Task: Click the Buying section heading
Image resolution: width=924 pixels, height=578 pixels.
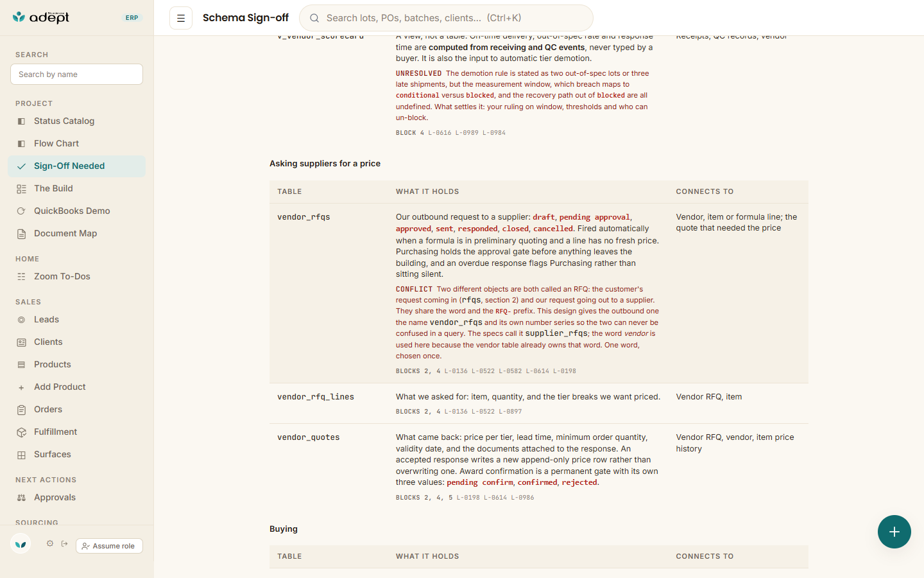Action: click(x=284, y=529)
